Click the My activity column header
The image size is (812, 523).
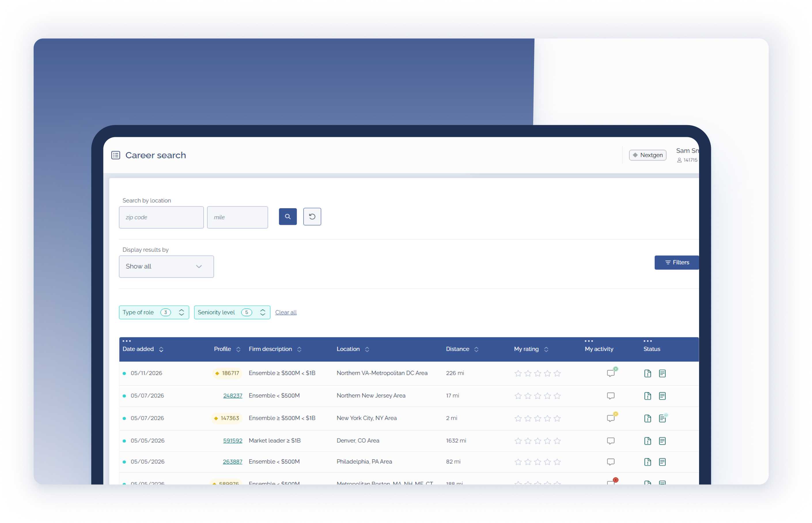[599, 349]
